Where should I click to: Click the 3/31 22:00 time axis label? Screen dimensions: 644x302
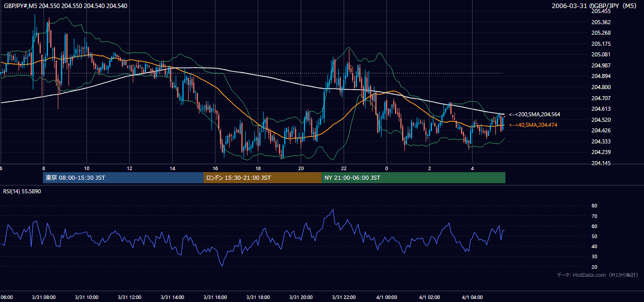pos(344,297)
